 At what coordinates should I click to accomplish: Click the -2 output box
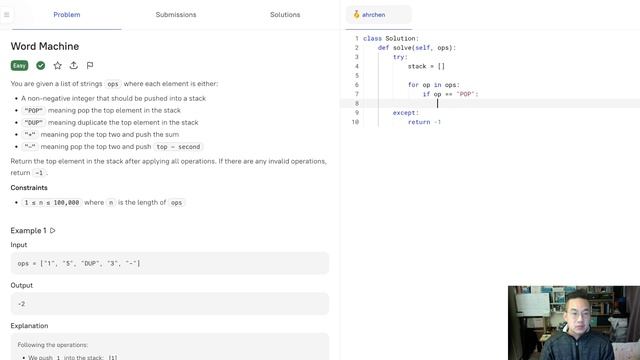tap(170, 304)
